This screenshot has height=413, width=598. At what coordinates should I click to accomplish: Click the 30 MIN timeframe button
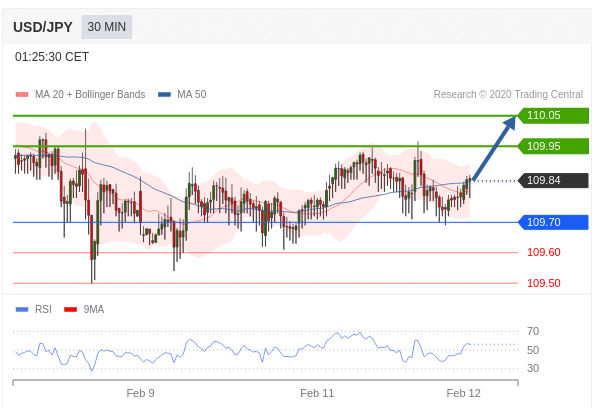pos(107,27)
